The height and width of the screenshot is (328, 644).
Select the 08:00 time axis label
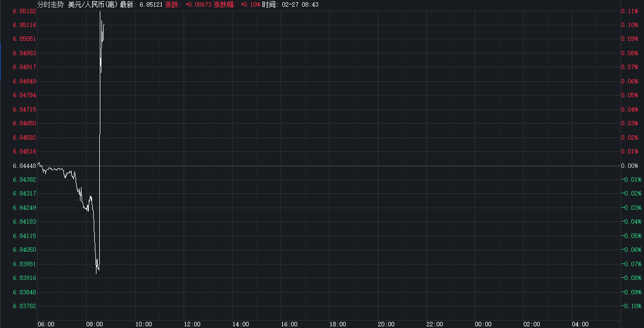pos(95,324)
